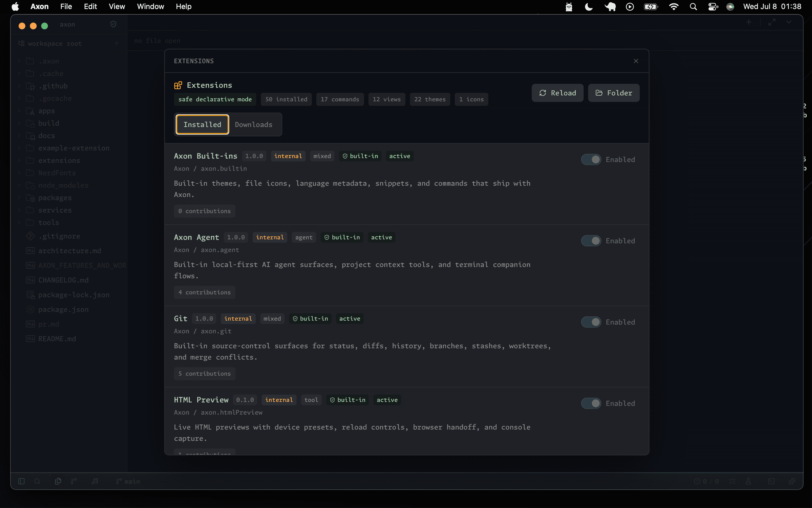The image size is (812, 508).
Task: Open the View menu
Action: (117, 7)
